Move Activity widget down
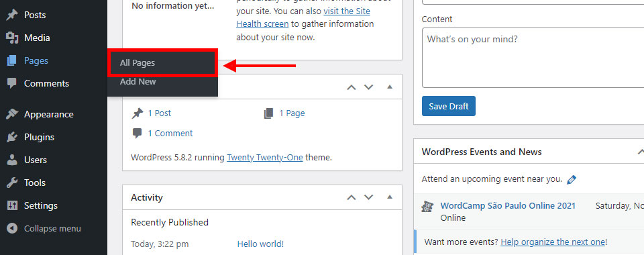This screenshot has width=644, height=255. pos(368,197)
